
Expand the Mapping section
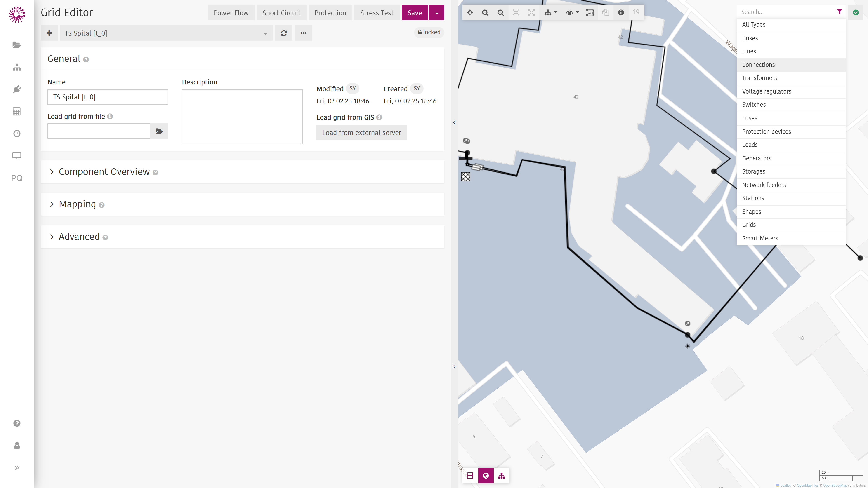pos(243,204)
